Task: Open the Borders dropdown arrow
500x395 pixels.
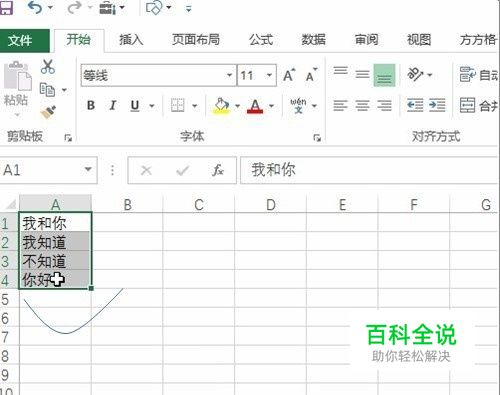Action: [x=195, y=106]
